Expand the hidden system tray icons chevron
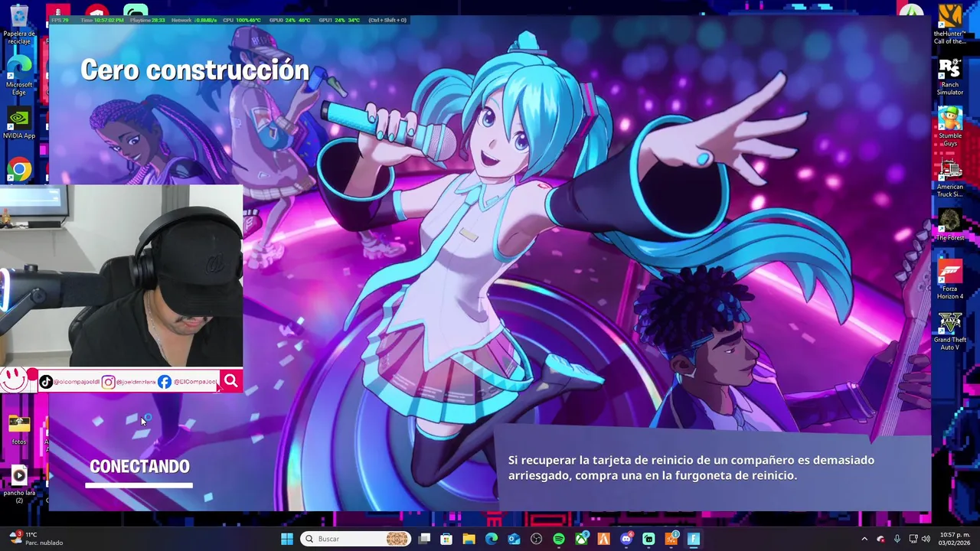 tap(864, 539)
